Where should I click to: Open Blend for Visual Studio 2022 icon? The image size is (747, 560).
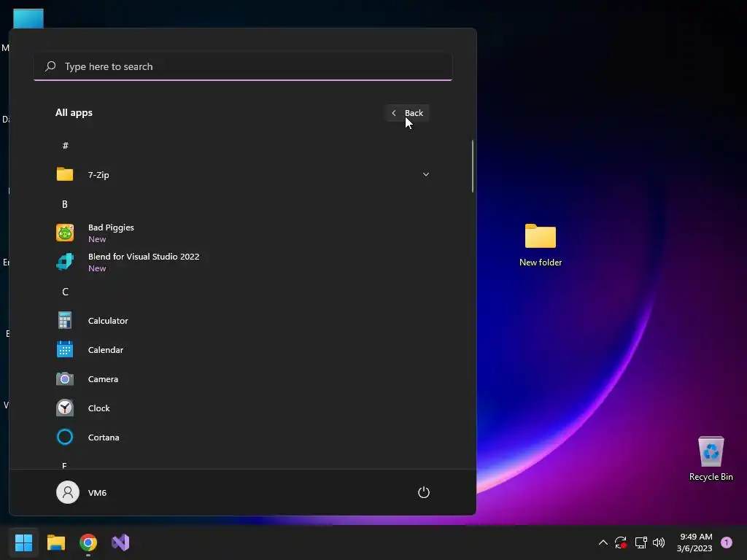click(x=65, y=262)
